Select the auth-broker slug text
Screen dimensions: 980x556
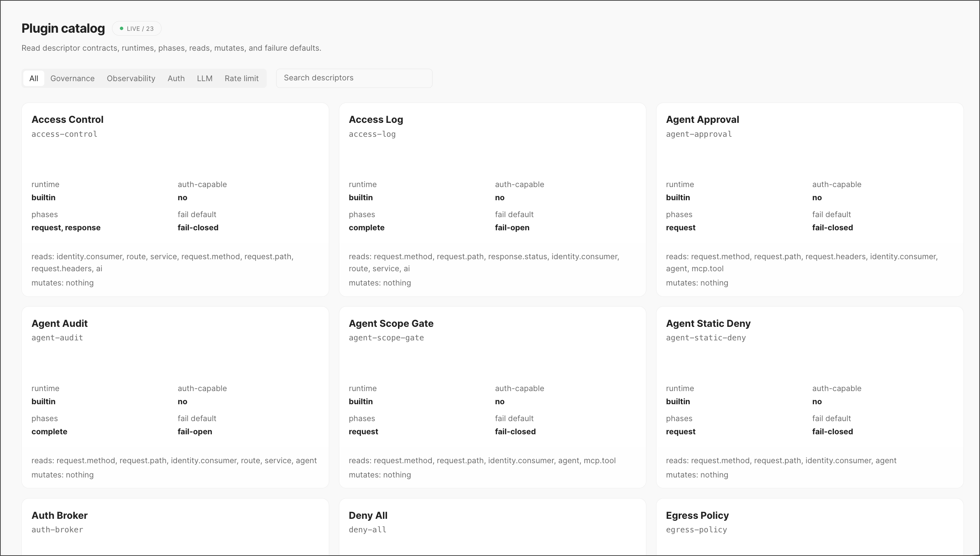(x=57, y=530)
